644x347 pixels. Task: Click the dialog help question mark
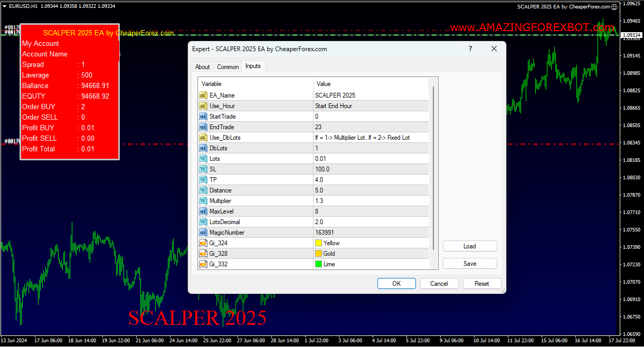tap(470, 49)
